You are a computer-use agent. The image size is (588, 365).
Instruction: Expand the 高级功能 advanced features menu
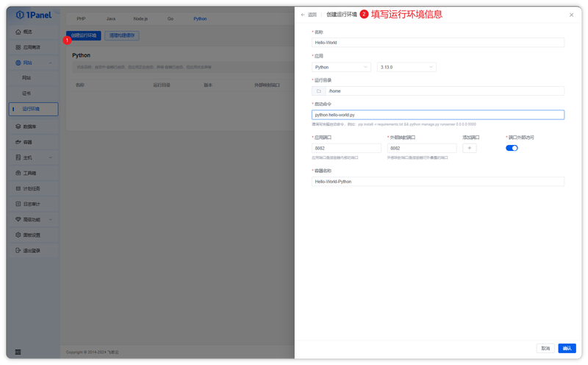[33, 219]
